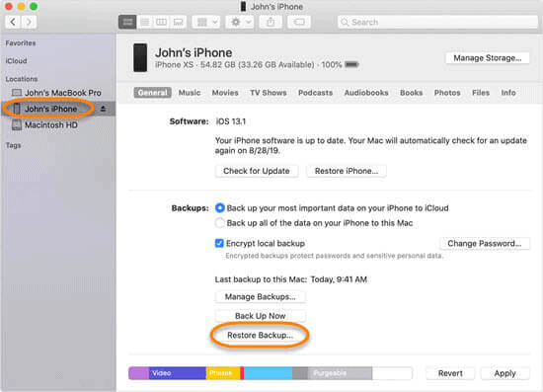Click the Share toolbar icon
The image size is (543, 392).
(x=271, y=22)
